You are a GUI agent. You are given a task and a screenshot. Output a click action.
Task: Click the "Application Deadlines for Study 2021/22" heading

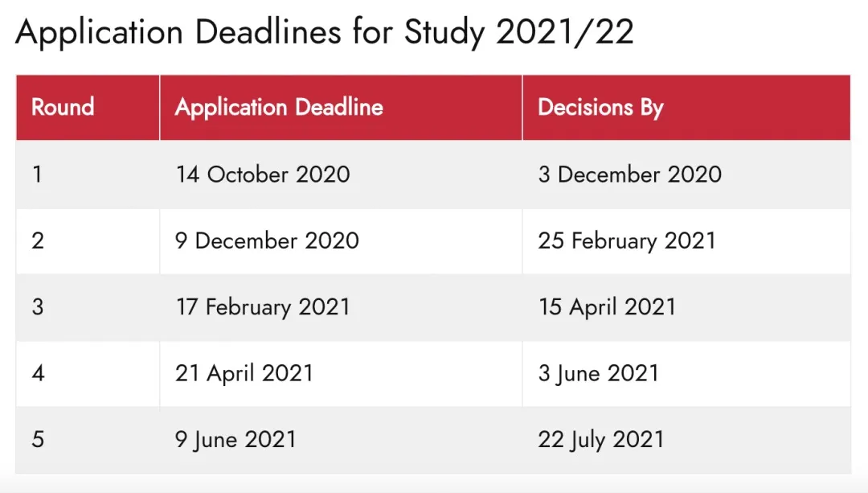click(x=324, y=32)
